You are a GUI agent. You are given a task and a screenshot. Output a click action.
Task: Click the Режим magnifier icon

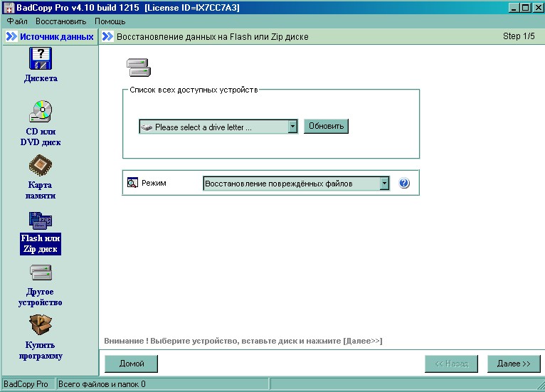point(132,182)
